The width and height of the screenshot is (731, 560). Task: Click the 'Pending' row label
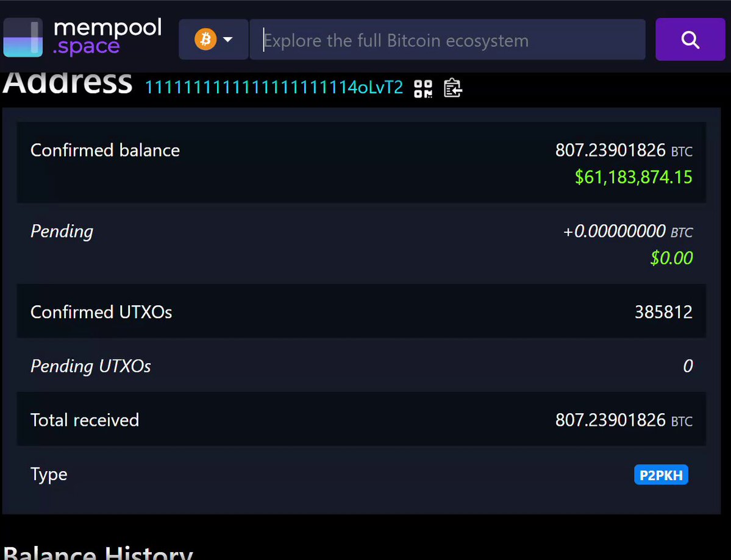coord(62,232)
